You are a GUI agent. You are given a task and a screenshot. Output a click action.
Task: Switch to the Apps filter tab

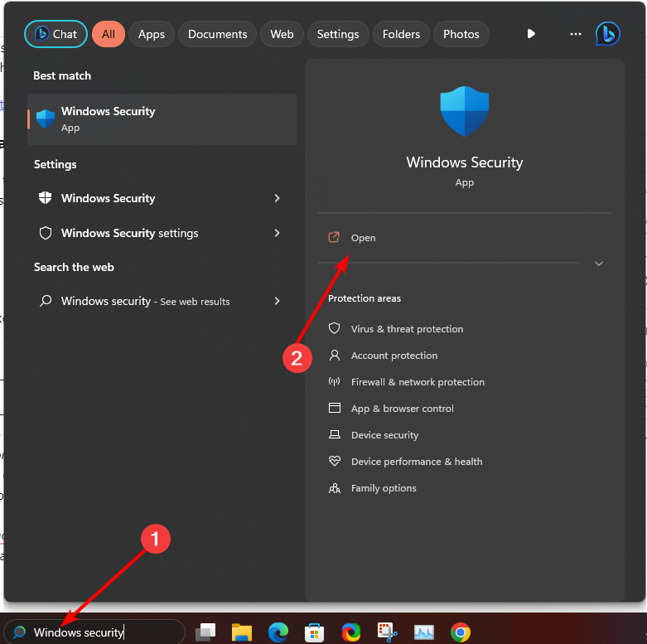(152, 34)
